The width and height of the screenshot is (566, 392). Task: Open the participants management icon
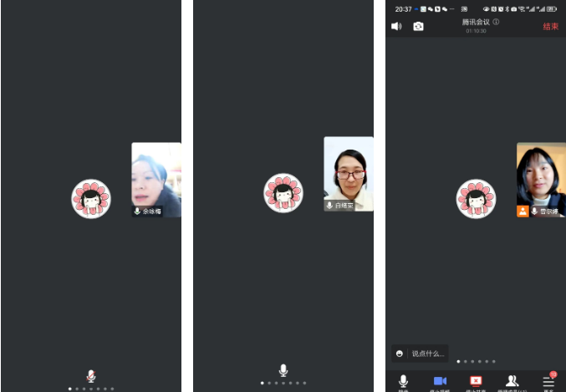512,381
